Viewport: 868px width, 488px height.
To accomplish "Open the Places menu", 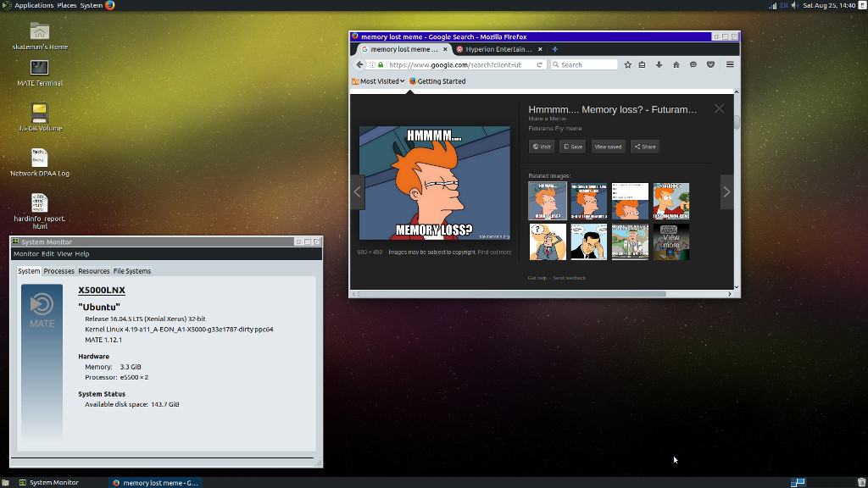I will (x=67, y=6).
